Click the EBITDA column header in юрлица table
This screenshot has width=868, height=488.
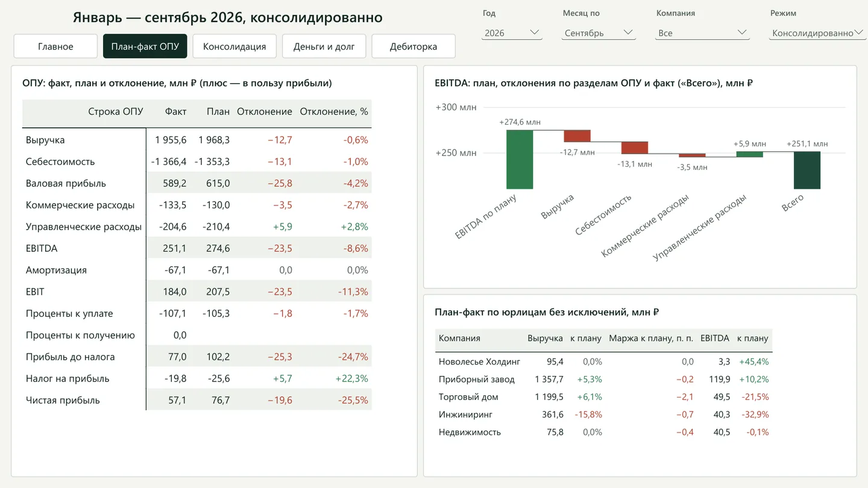coord(715,338)
